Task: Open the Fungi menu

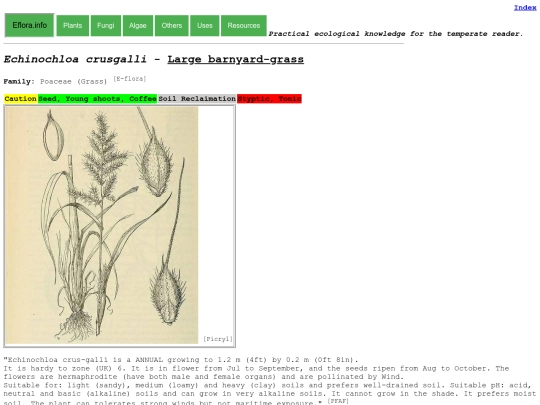Action: click(x=106, y=25)
